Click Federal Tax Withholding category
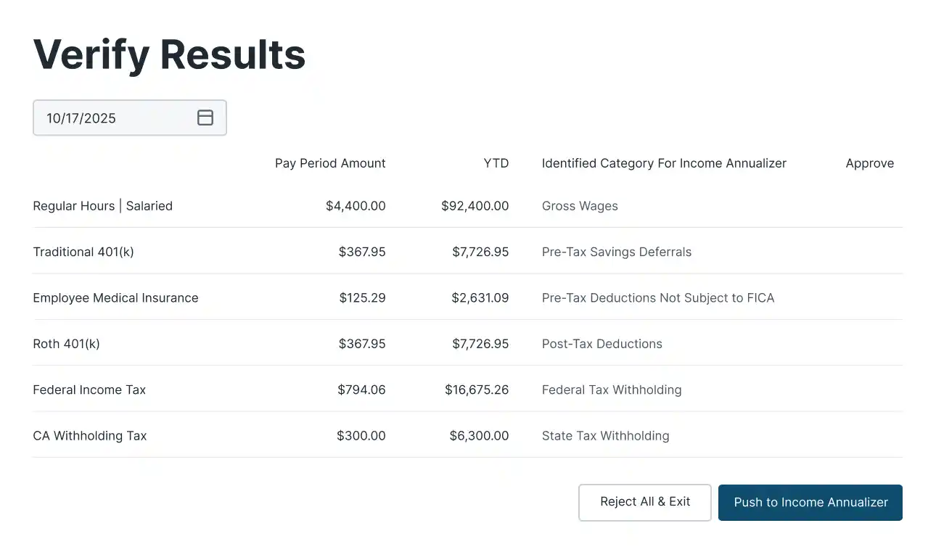Image resolution: width=936 pixels, height=560 pixels. [612, 390]
